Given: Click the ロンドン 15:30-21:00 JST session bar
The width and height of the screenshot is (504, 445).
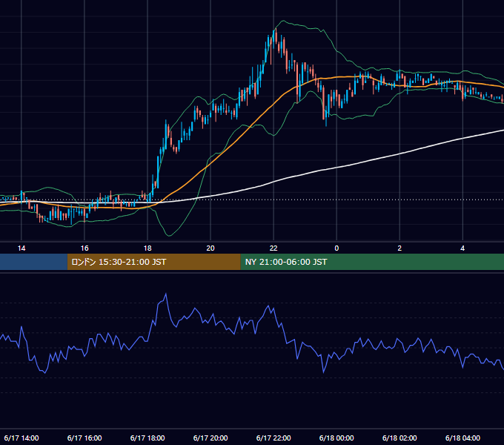Looking at the screenshot, I should (153, 262).
